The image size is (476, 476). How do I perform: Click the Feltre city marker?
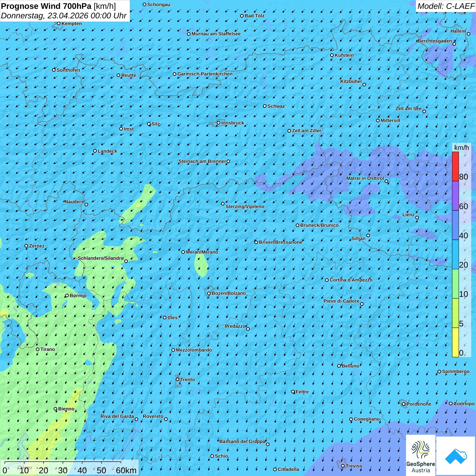293,392
